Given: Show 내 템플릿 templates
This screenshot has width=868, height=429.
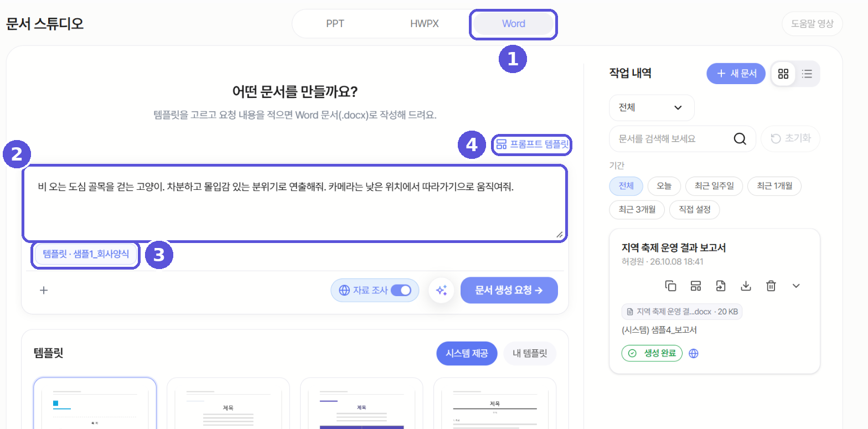Looking at the screenshot, I should (x=530, y=354).
